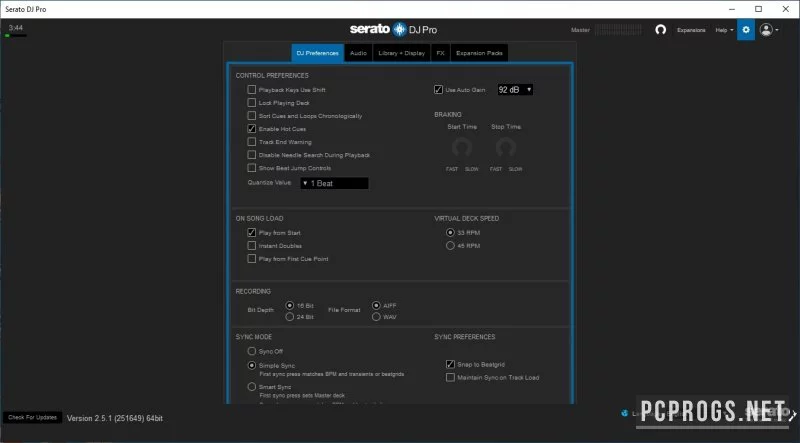Choose AIFF file format

[x=377, y=305]
